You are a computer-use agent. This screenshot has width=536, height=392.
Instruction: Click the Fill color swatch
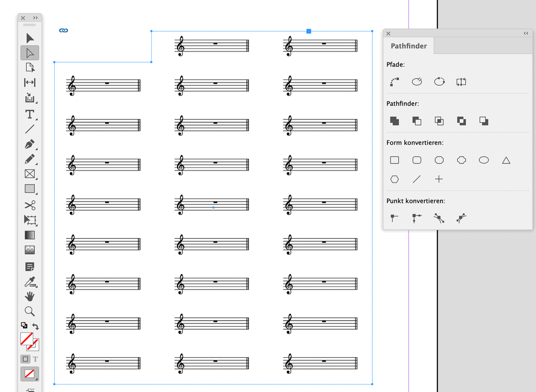tap(27, 339)
